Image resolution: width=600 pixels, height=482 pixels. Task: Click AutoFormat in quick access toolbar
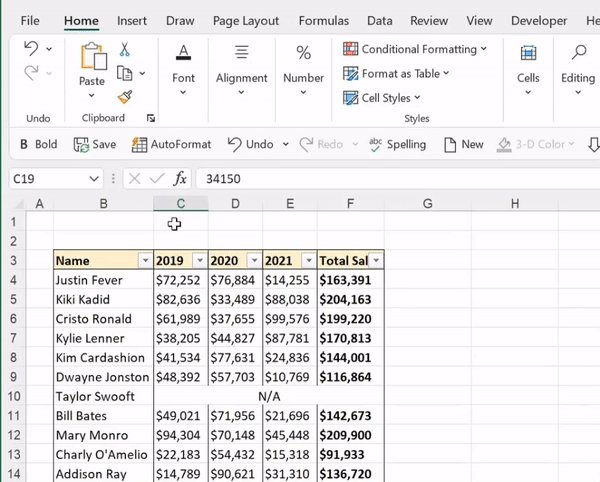(171, 145)
